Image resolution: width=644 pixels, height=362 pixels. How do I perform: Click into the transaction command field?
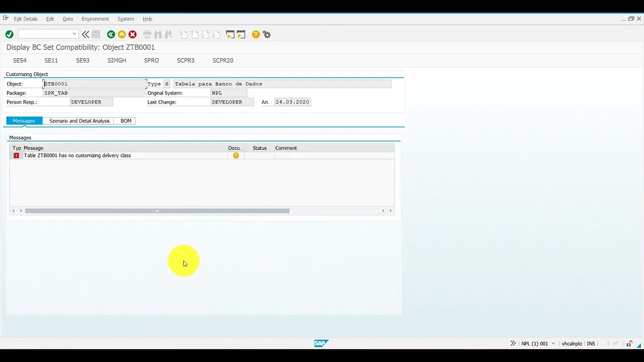[x=45, y=34]
